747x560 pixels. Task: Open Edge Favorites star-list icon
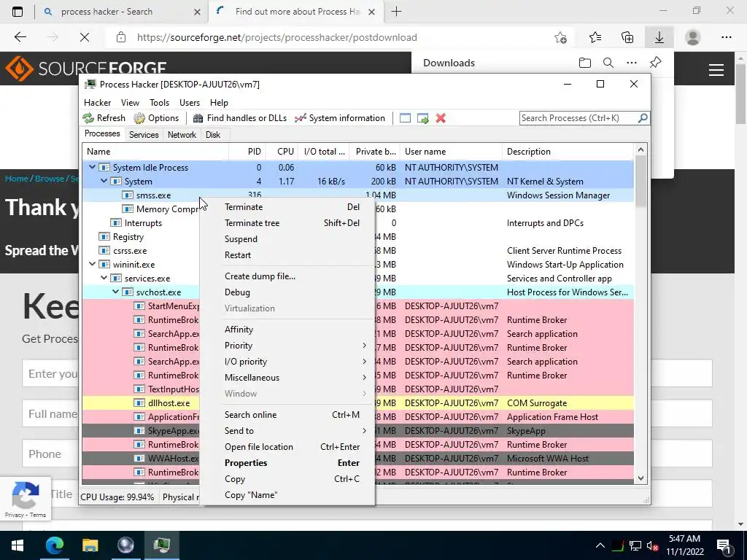tap(595, 37)
